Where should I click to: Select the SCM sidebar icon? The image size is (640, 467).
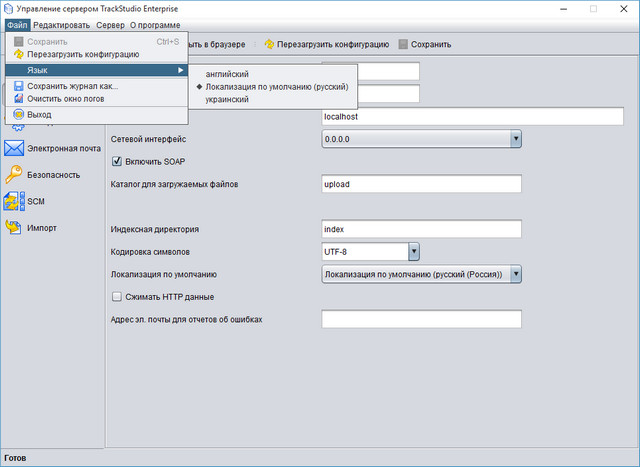pyautogui.click(x=14, y=201)
